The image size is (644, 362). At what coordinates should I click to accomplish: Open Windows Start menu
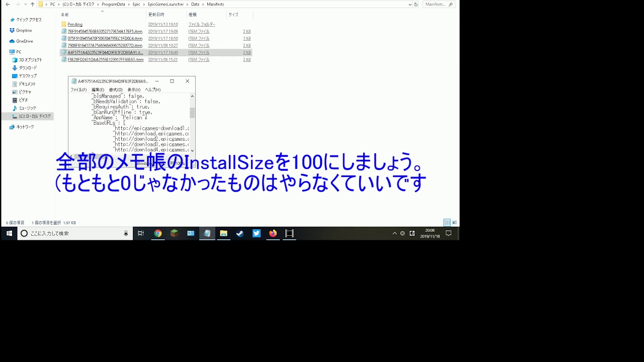pos(9,233)
